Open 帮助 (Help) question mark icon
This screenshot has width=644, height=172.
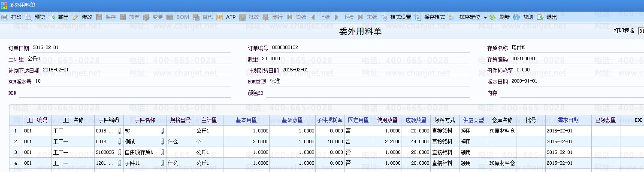tap(517, 17)
